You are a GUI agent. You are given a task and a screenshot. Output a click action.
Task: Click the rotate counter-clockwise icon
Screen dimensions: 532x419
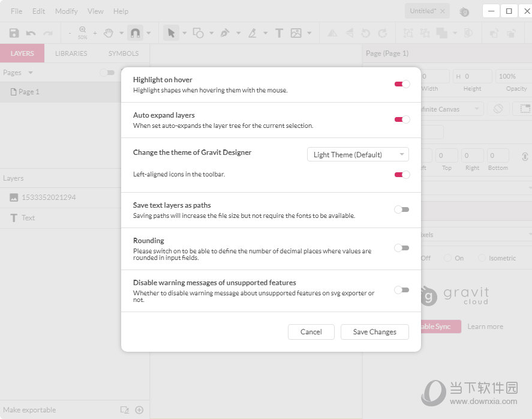(x=365, y=33)
